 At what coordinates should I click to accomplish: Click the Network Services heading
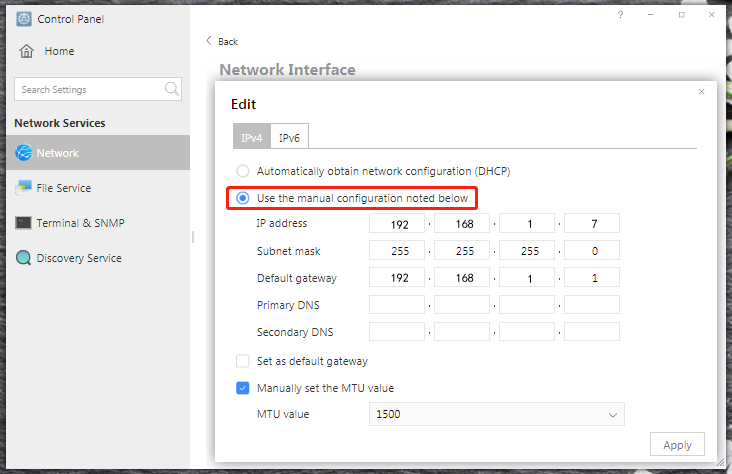point(60,123)
